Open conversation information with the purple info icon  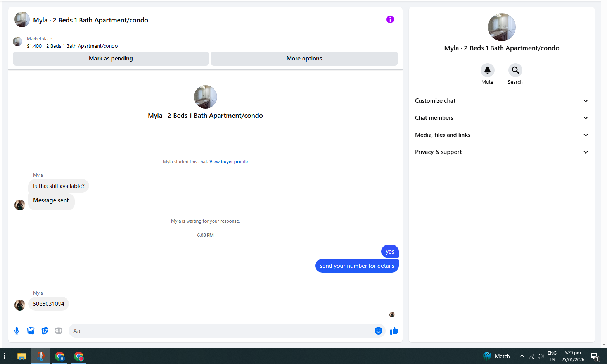390,19
